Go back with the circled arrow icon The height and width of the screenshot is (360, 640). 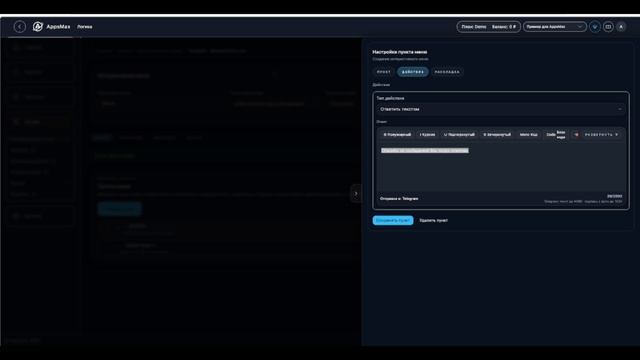pos(20,27)
